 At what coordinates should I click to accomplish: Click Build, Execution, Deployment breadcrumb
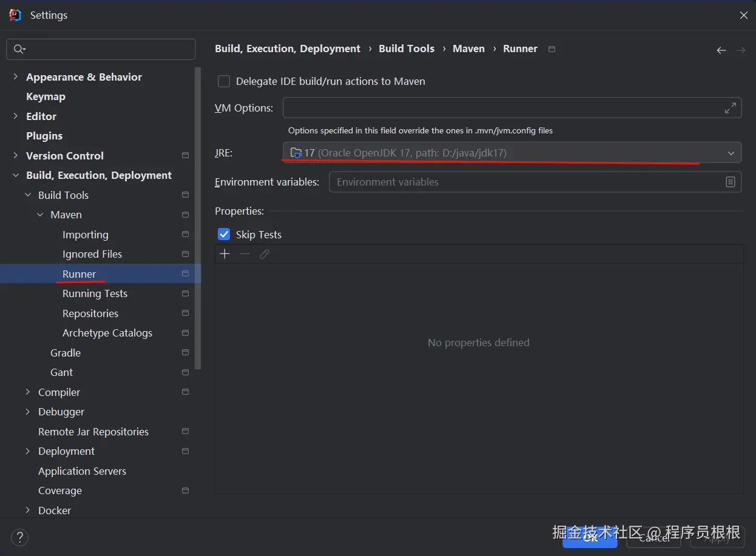[288, 49]
